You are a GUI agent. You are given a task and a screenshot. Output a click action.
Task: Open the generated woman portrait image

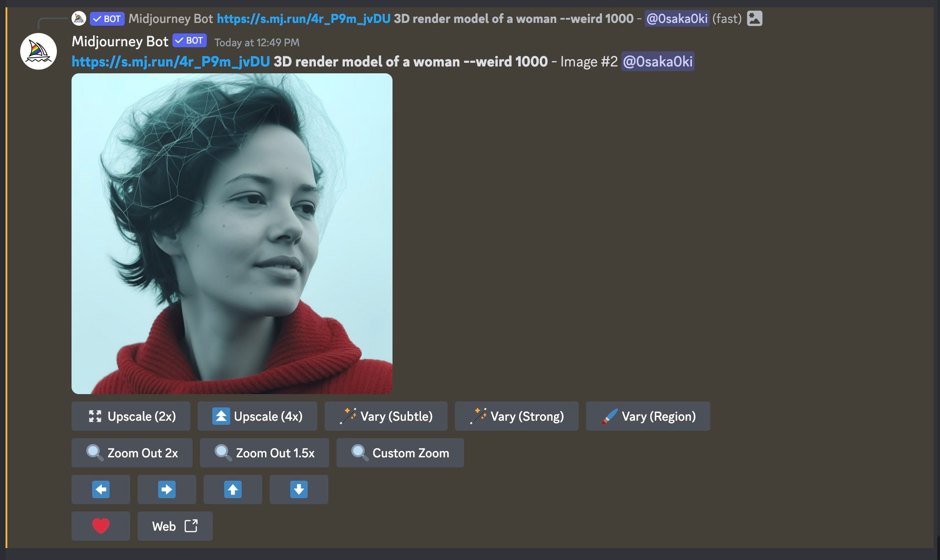[x=232, y=234]
